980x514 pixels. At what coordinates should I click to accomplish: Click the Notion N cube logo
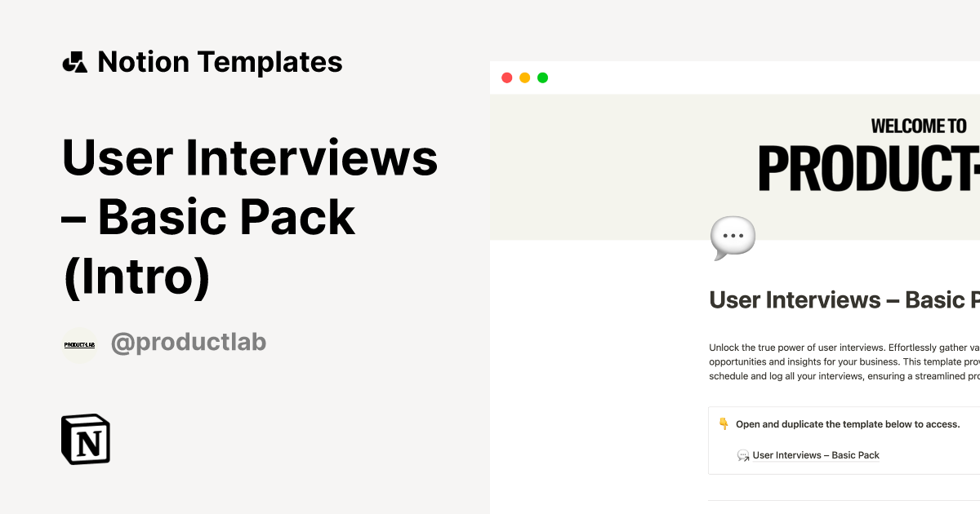pos(85,440)
